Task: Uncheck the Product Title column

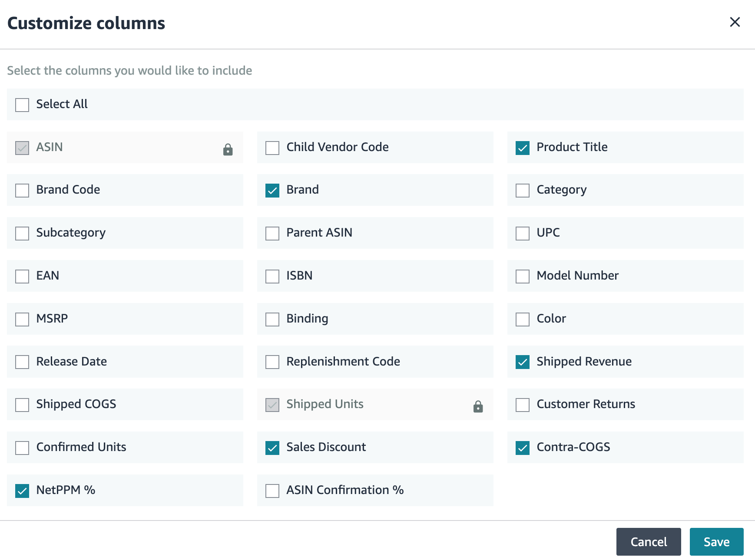Action: pos(522,148)
